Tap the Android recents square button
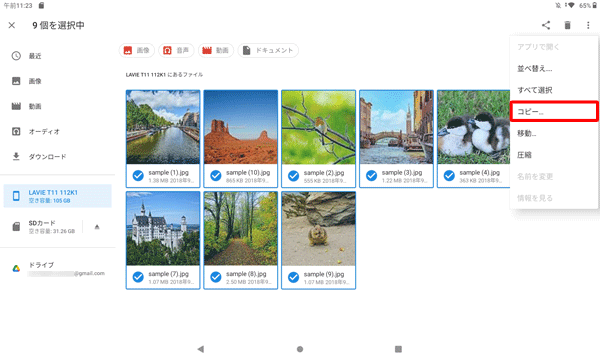The image size is (600, 360). click(398, 349)
